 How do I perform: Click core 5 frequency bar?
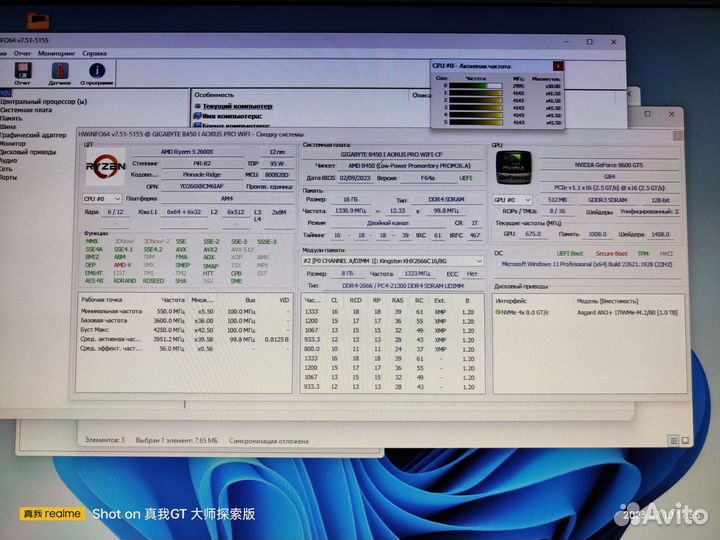tap(475, 122)
